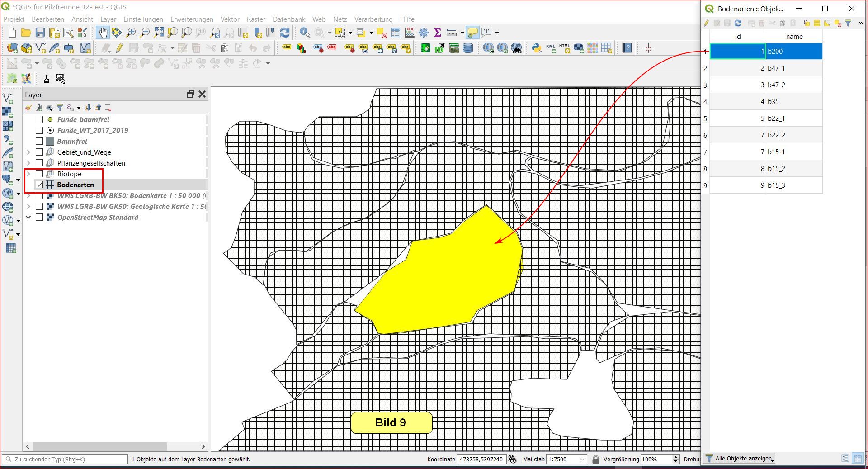Image resolution: width=868 pixels, height=469 pixels.
Task: Open the Maßstab scale dropdown
Action: click(x=581, y=459)
